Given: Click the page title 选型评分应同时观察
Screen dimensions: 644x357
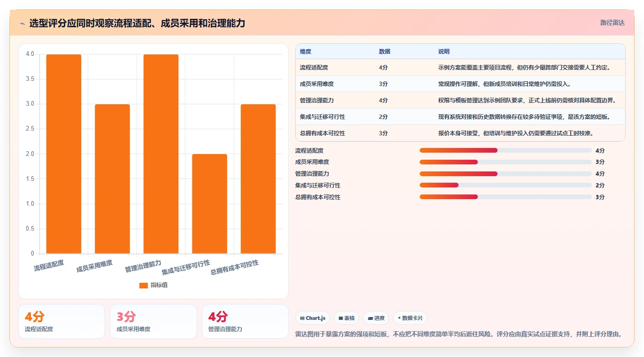Looking at the screenshot, I should [137, 23].
